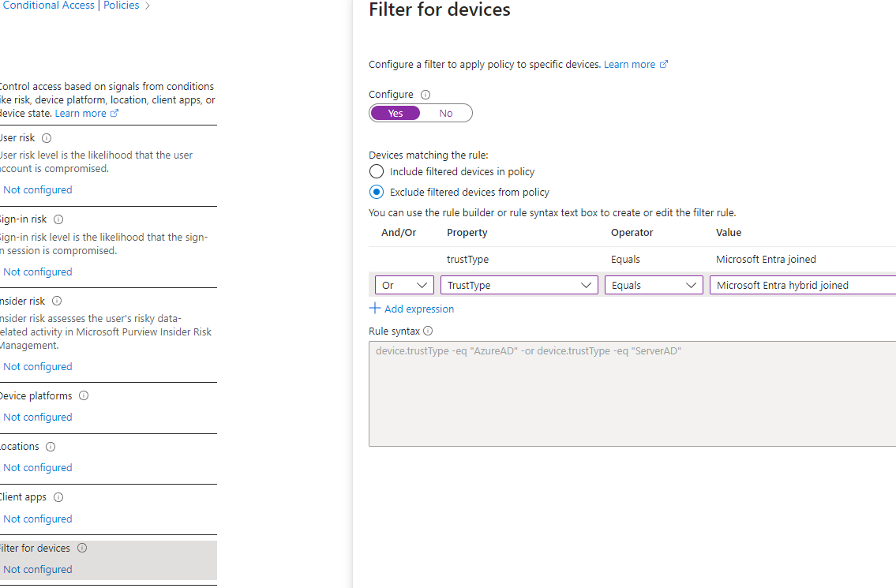Click the Sign-in risk info icon
The height and width of the screenshot is (588, 896).
[58, 219]
